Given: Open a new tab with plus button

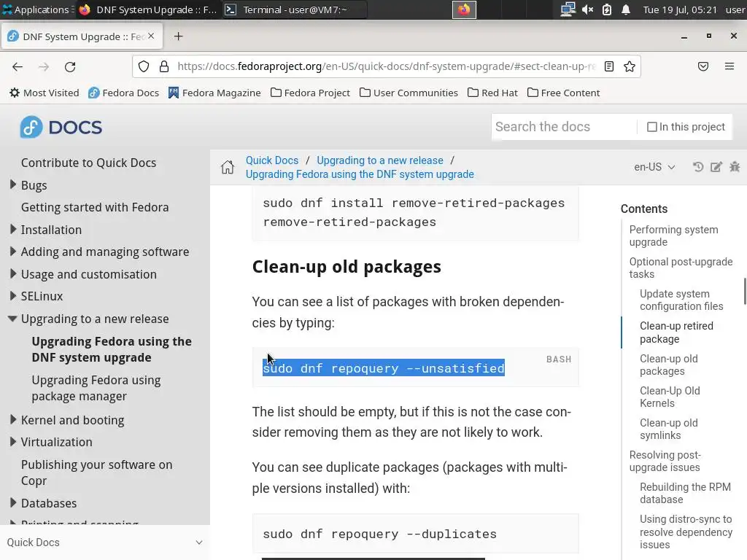Looking at the screenshot, I should click(178, 36).
